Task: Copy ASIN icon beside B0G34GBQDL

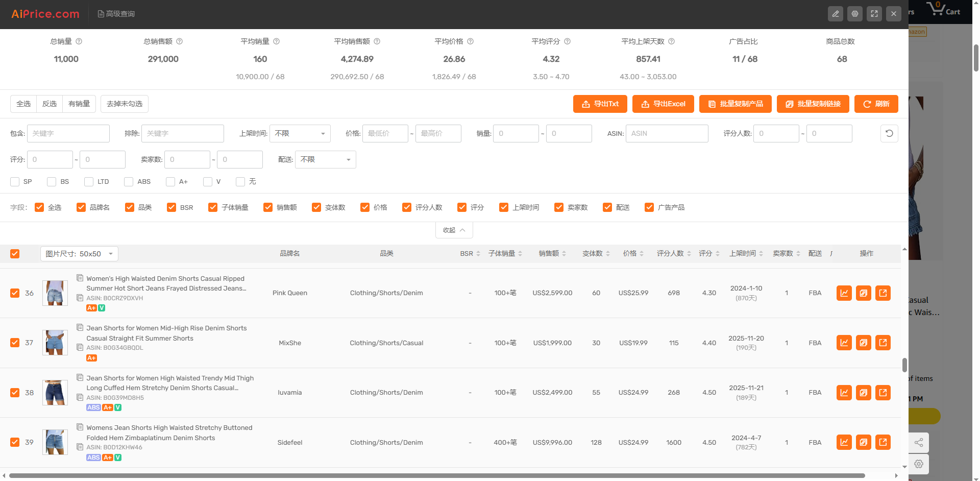Action: point(80,347)
